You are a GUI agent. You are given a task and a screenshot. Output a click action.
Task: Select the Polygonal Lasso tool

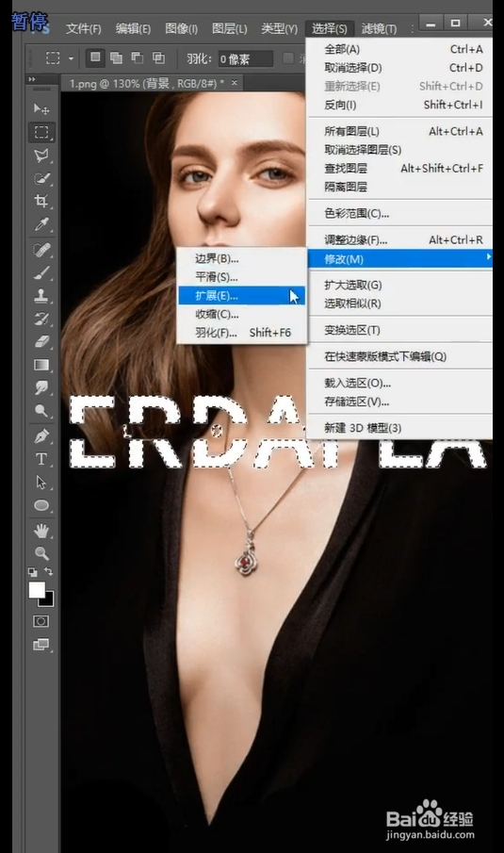41,155
